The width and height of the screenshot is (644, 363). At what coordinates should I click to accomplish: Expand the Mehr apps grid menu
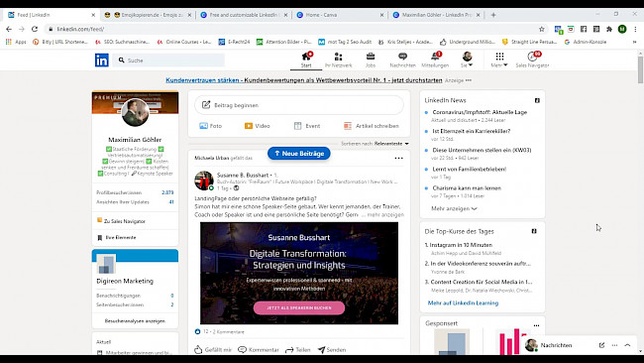click(499, 60)
